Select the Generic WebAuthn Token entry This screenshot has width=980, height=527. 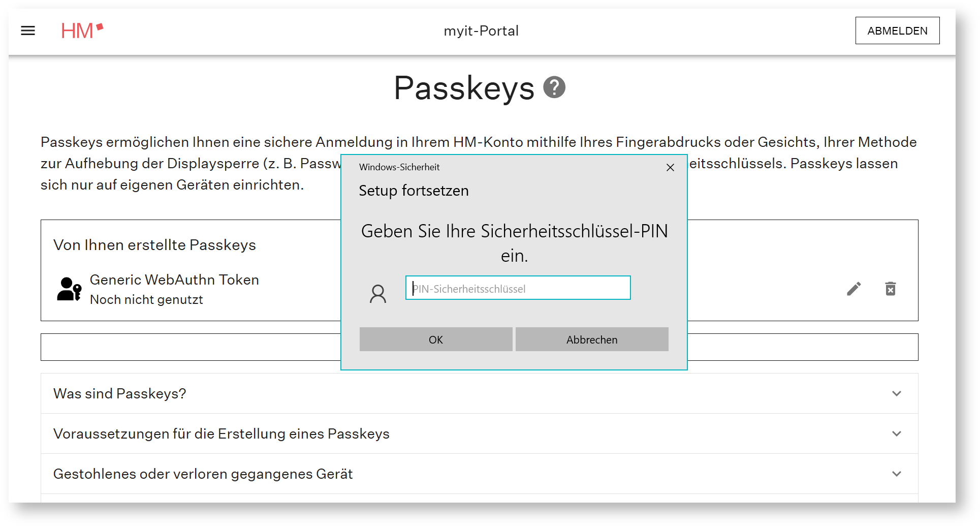click(x=174, y=280)
